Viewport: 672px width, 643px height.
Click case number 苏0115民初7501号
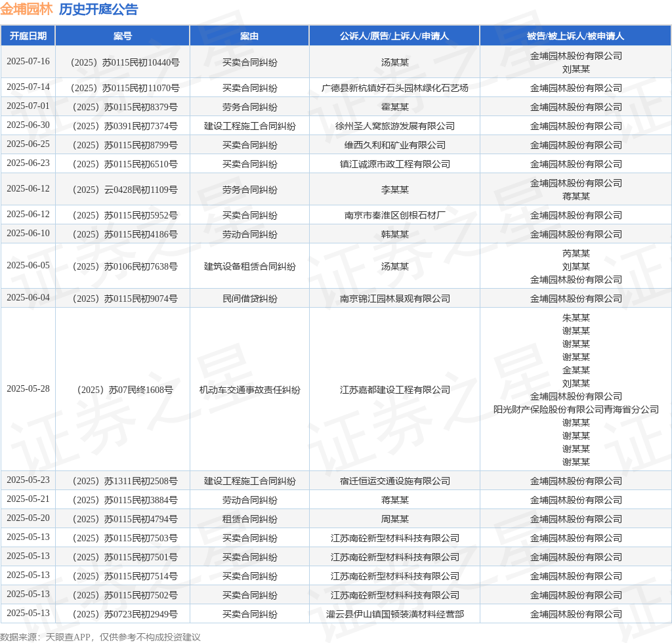coord(125,557)
